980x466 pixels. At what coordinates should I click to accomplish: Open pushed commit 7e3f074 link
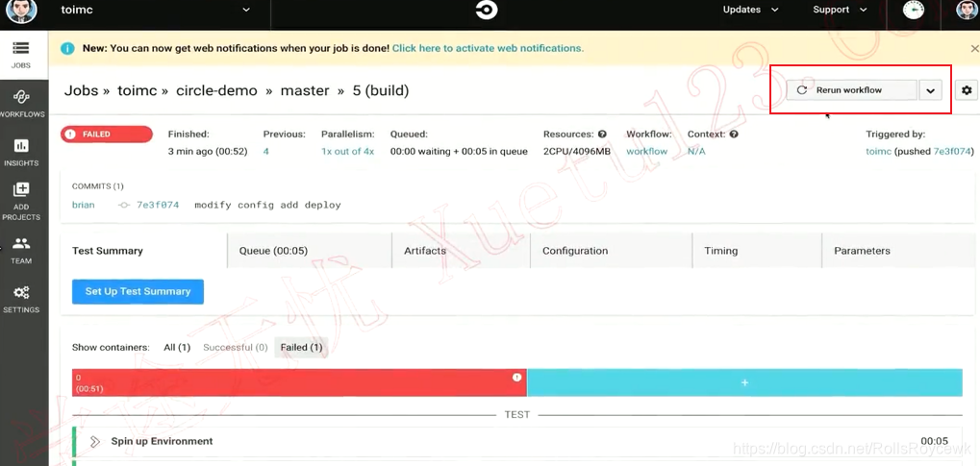point(951,151)
